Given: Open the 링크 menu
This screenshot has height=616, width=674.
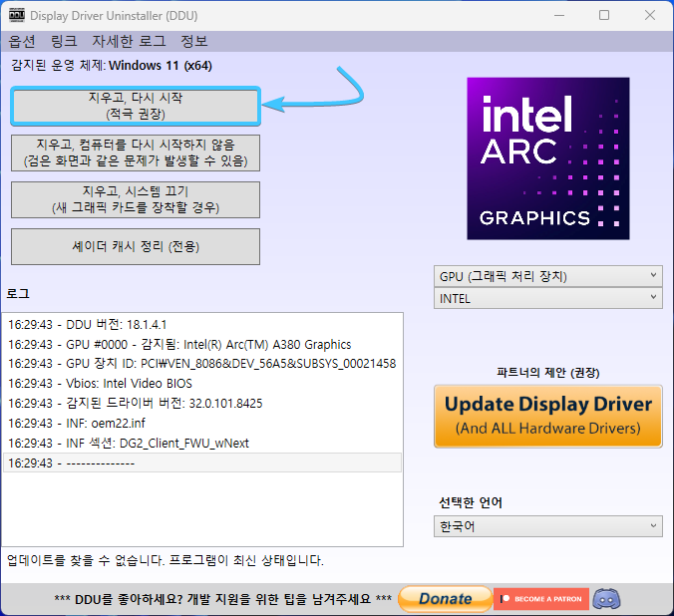Looking at the screenshot, I should click(64, 42).
